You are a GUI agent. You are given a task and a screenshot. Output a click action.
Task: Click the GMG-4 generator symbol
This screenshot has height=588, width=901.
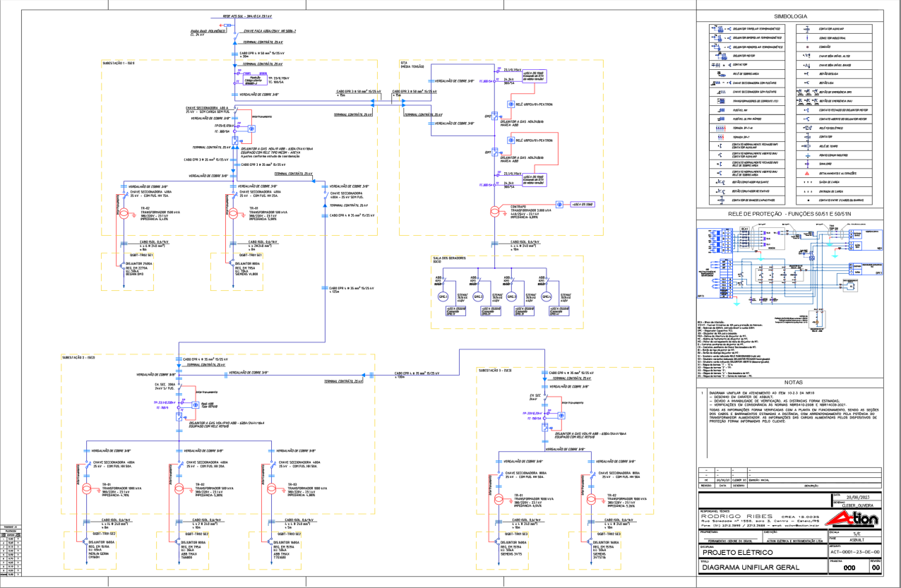tap(546, 296)
